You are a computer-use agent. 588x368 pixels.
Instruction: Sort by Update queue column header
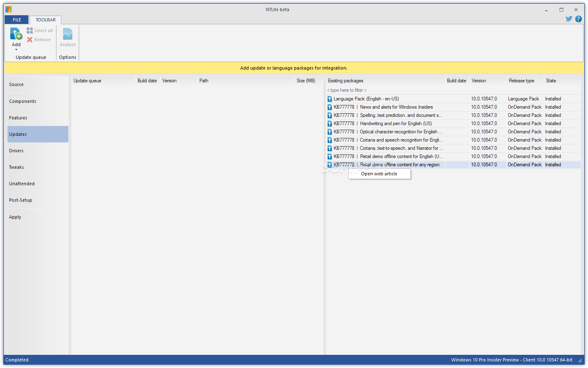click(x=103, y=81)
